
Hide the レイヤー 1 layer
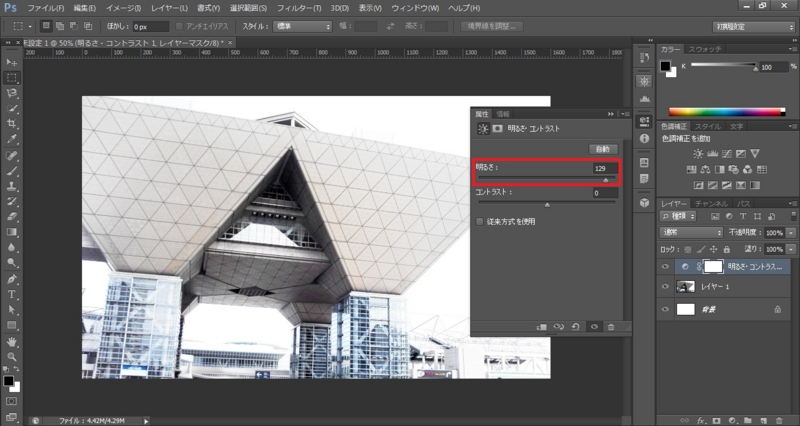click(665, 287)
